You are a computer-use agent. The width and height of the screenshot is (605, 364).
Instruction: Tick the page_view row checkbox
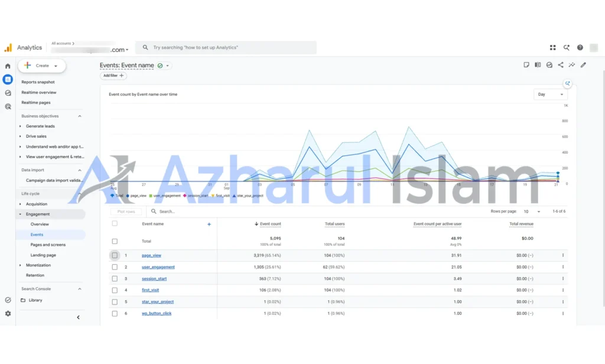(x=115, y=255)
